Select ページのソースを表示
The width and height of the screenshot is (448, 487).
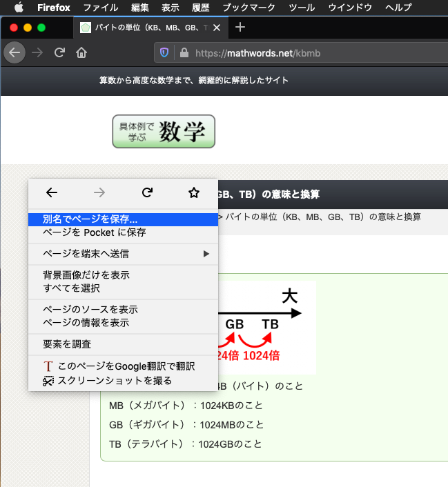coord(90,310)
